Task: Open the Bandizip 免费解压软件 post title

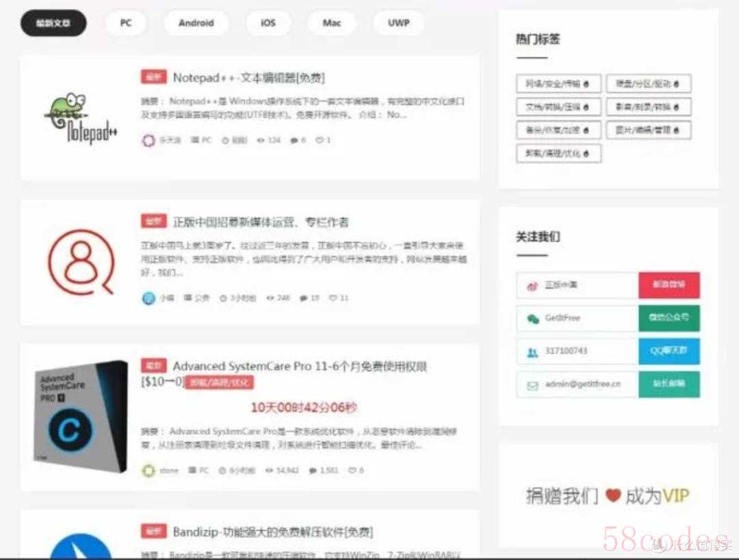Action: click(273, 532)
